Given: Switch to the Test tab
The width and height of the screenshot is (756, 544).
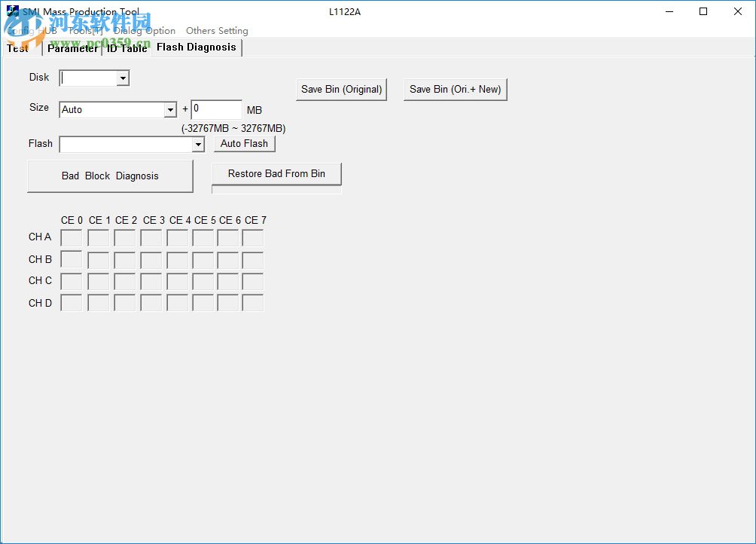Looking at the screenshot, I should 22,48.
